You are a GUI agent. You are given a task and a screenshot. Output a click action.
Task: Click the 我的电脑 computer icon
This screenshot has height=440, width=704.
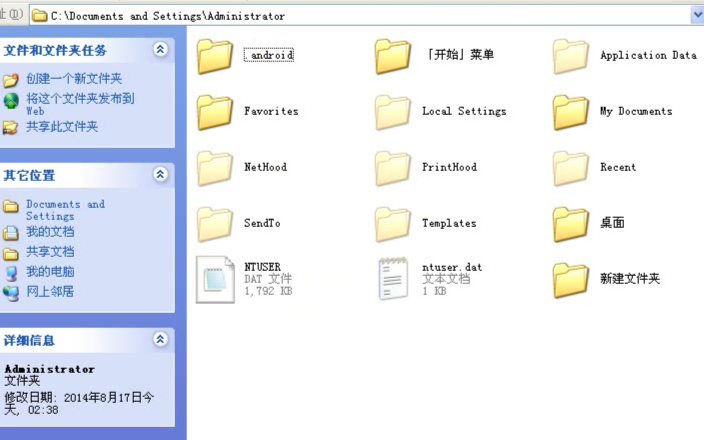[11, 273]
